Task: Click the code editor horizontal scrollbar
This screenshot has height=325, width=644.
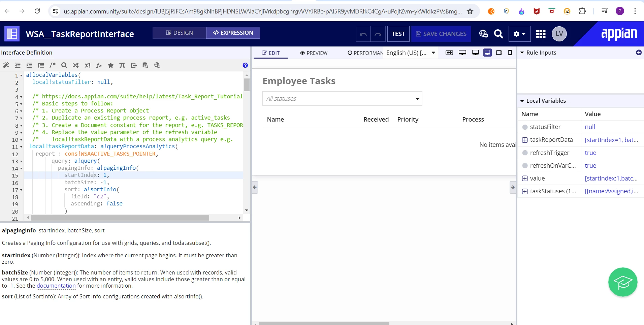Action: [120, 218]
